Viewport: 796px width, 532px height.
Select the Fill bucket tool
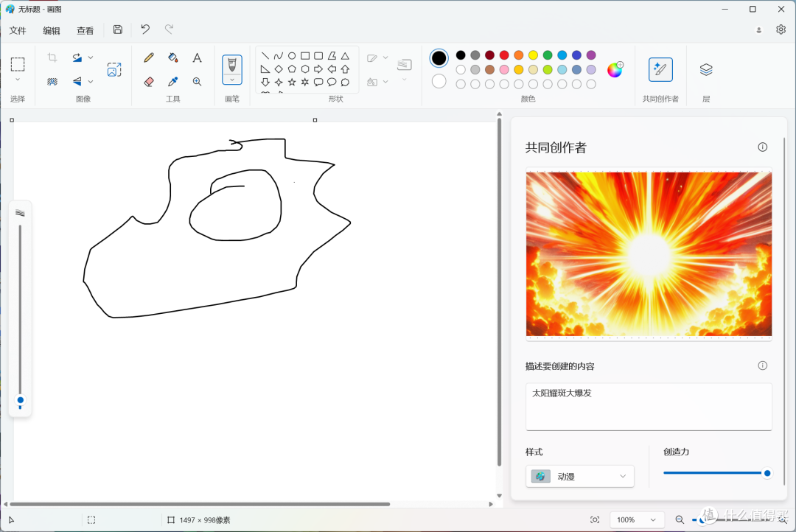point(173,58)
